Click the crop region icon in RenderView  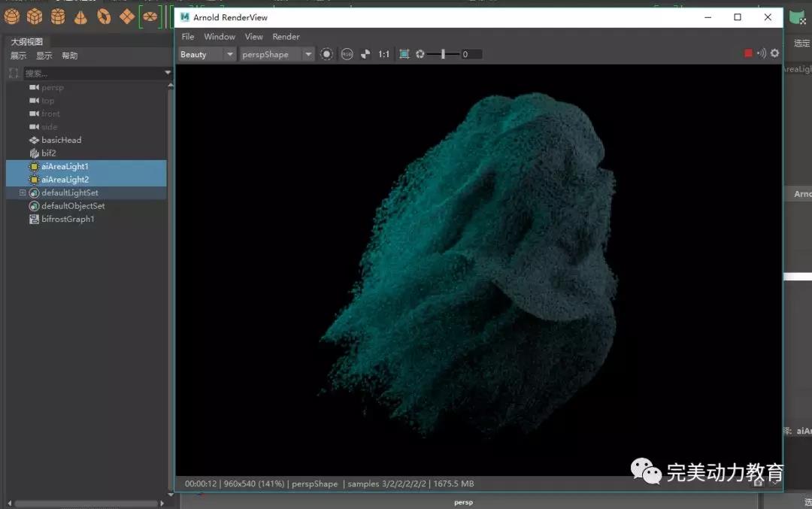pyautogui.click(x=404, y=54)
